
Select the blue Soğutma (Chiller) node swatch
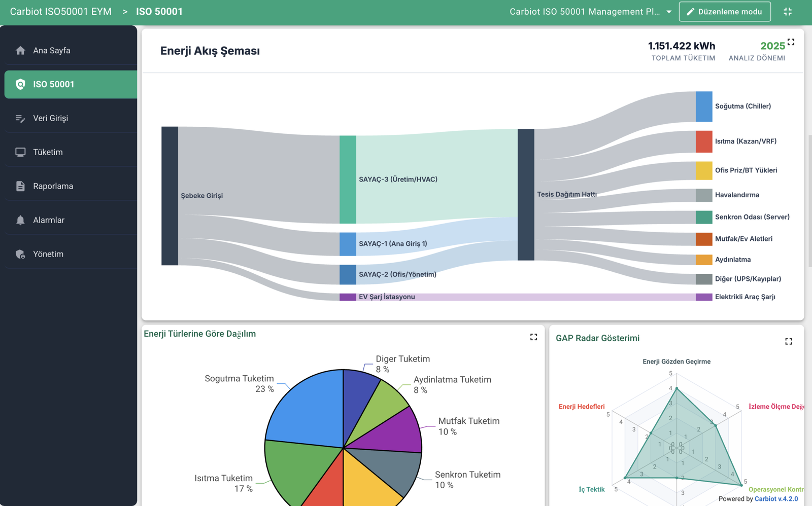click(x=703, y=106)
